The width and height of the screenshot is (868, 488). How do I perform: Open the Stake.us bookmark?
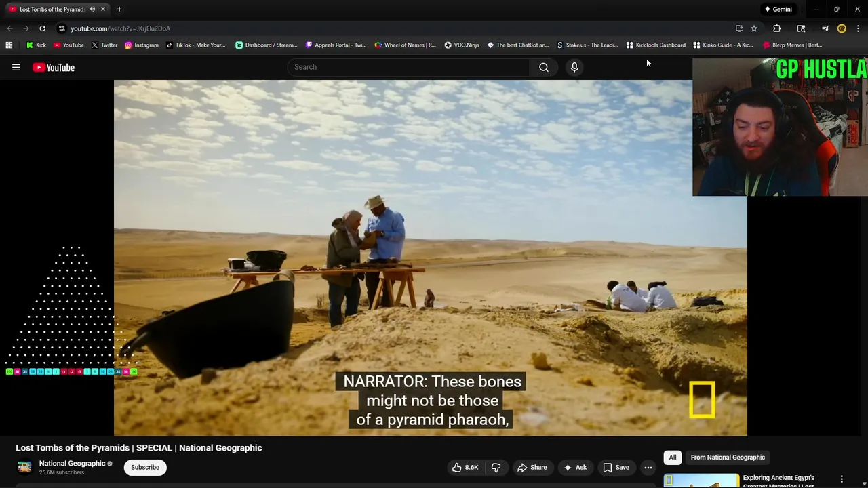[587, 45]
